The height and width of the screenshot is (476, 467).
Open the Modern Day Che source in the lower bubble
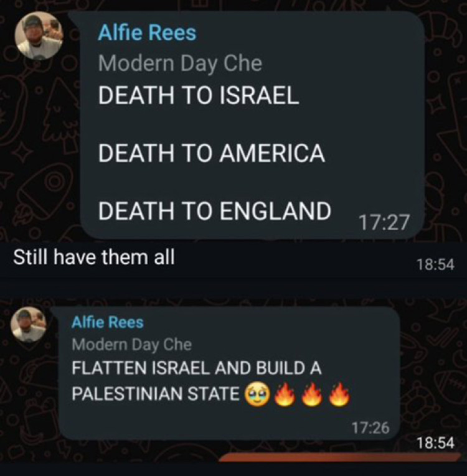(131, 345)
